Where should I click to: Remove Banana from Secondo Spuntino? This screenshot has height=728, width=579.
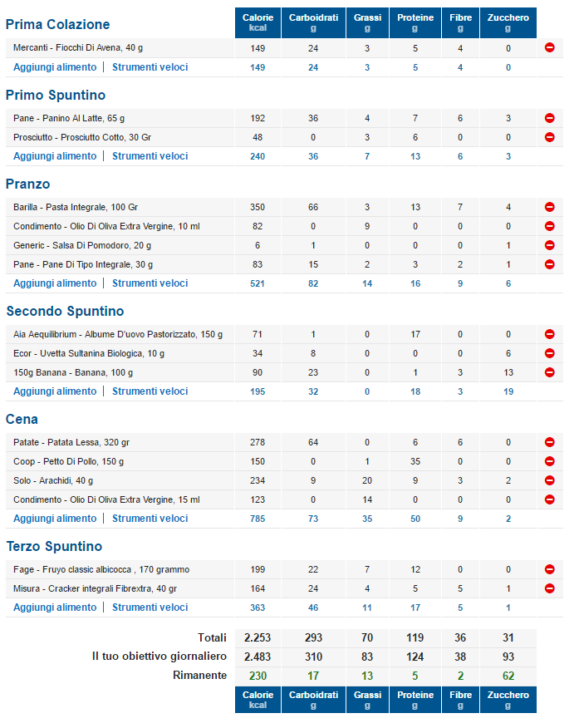coord(549,372)
